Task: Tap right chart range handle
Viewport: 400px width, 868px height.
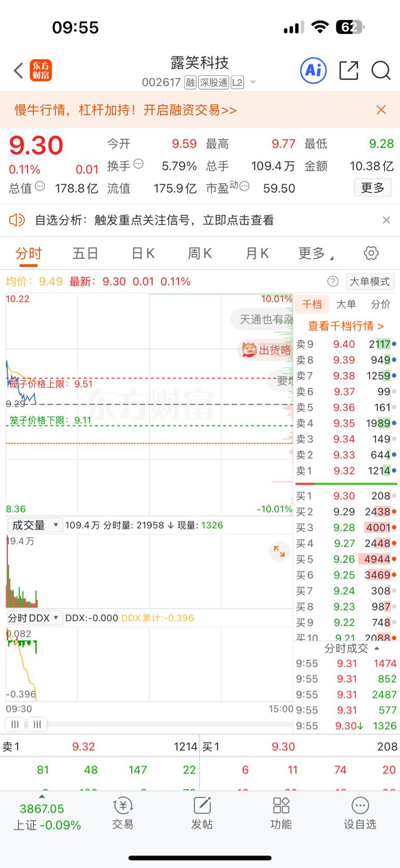Action: tap(37, 724)
